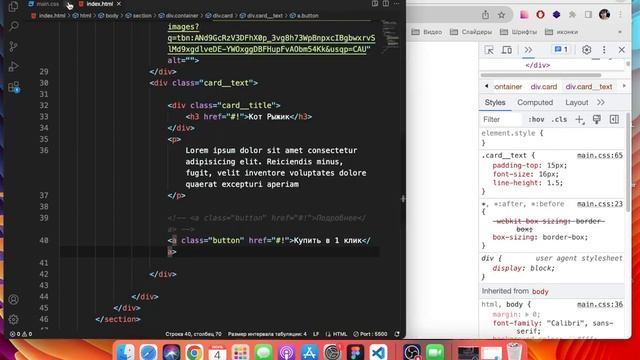Select the section breadcrumb in VS Code

tap(138, 16)
